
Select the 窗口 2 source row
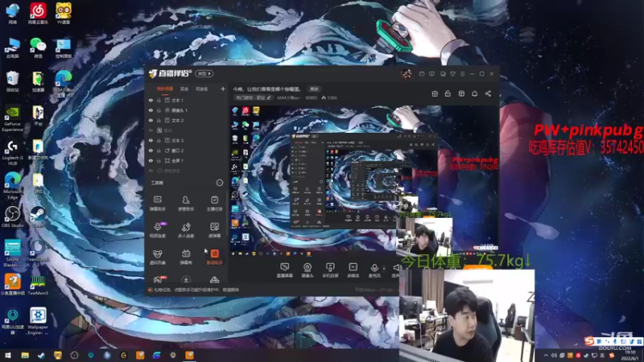click(187, 150)
